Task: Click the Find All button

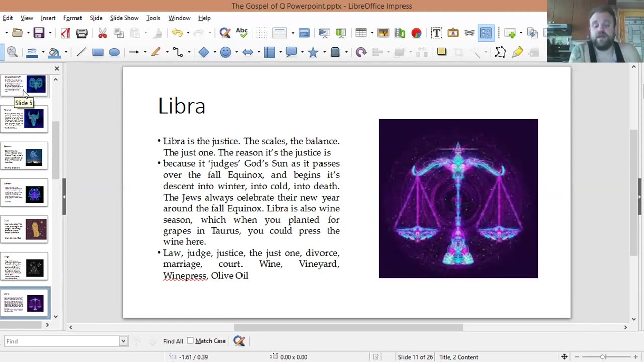Action: pyautogui.click(x=173, y=341)
